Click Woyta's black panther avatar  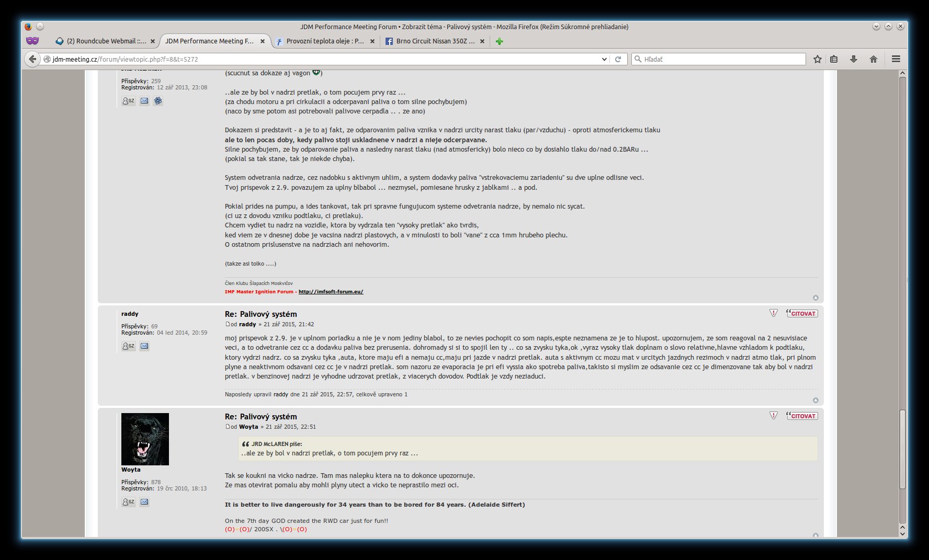click(x=145, y=439)
